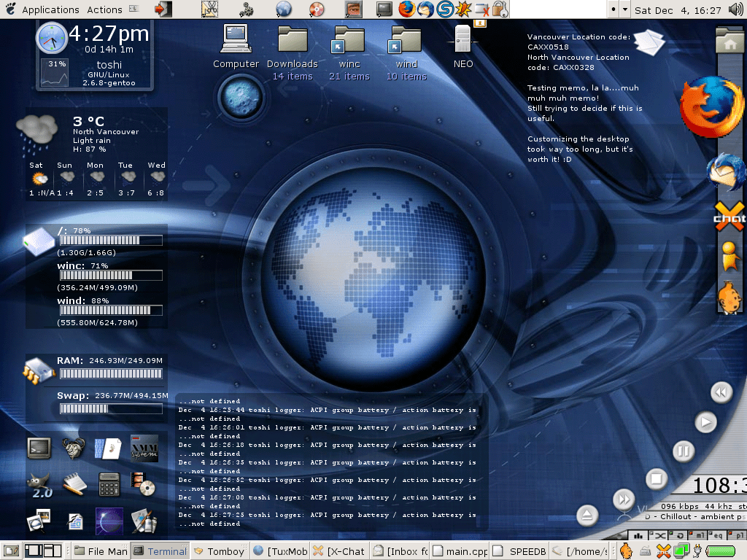Open the globe drawer in top panel
Viewport: 747px width, 560px height.
coord(284,9)
